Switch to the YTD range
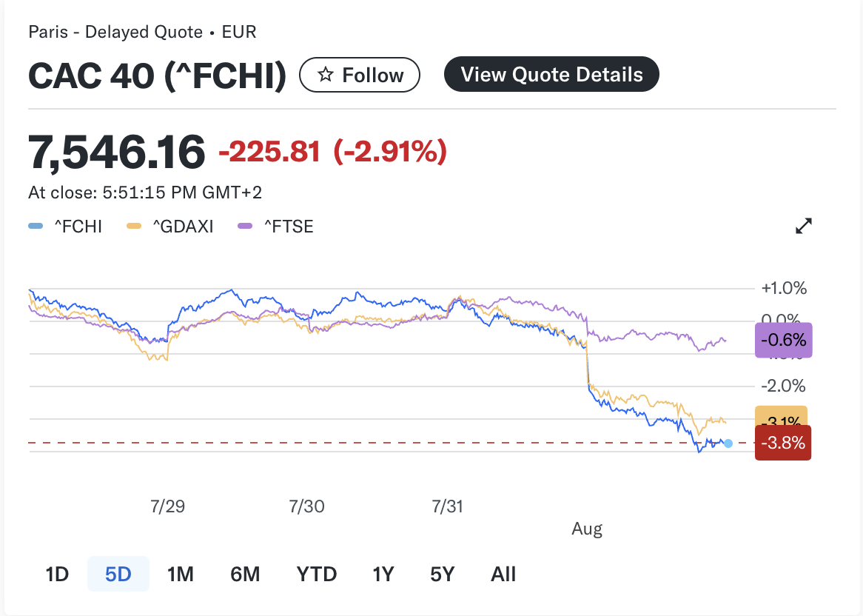The width and height of the screenshot is (863, 616). tap(317, 574)
